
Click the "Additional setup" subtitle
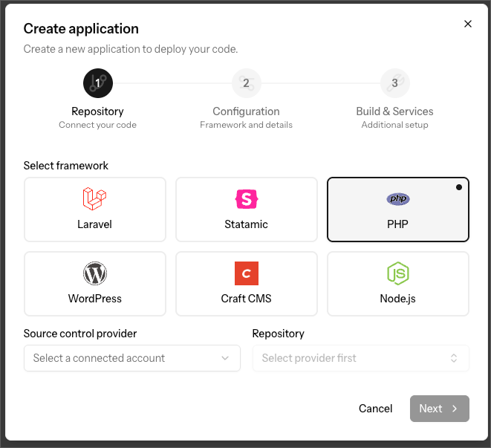(x=394, y=125)
